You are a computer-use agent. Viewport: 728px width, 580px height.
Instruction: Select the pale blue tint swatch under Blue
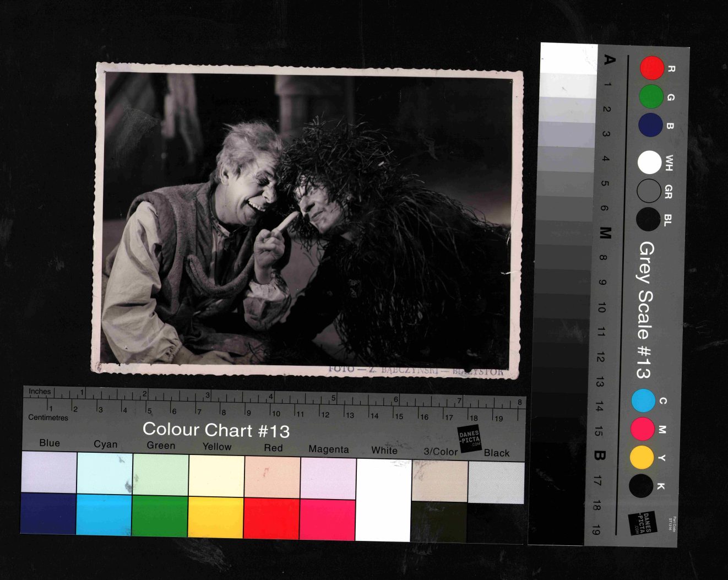point(49,472)
